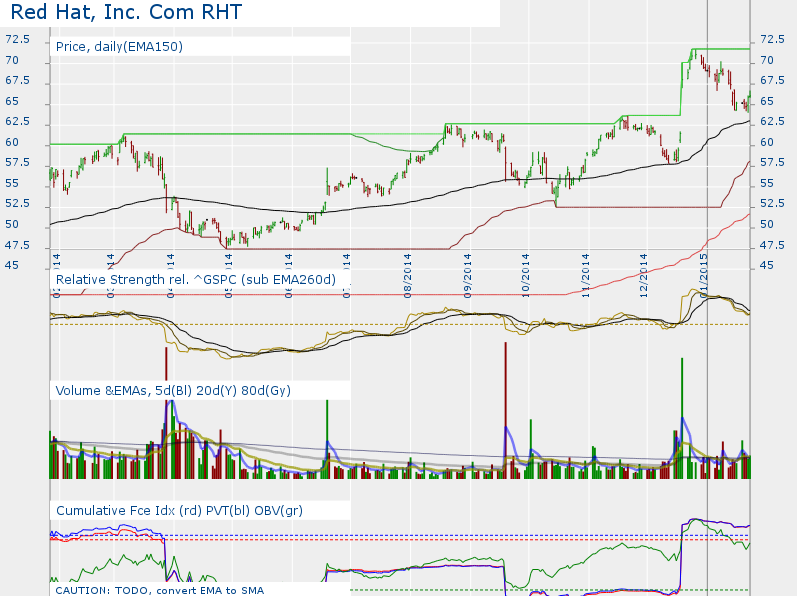This screenshot has height=596, width=797.
Task: Click the 'Relative Strength rel. ^GSPC (sub EMA260d)' label
Action: (196, 279)
